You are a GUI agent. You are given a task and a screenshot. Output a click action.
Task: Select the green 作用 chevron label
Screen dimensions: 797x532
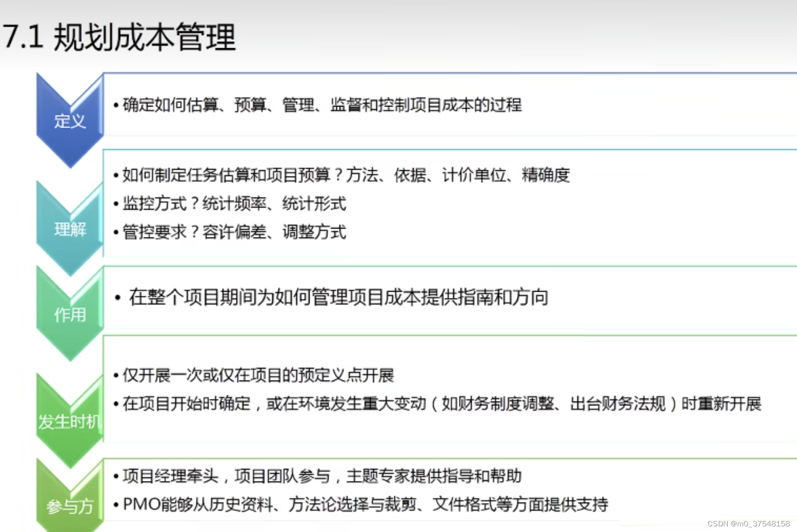coord(70,315)
